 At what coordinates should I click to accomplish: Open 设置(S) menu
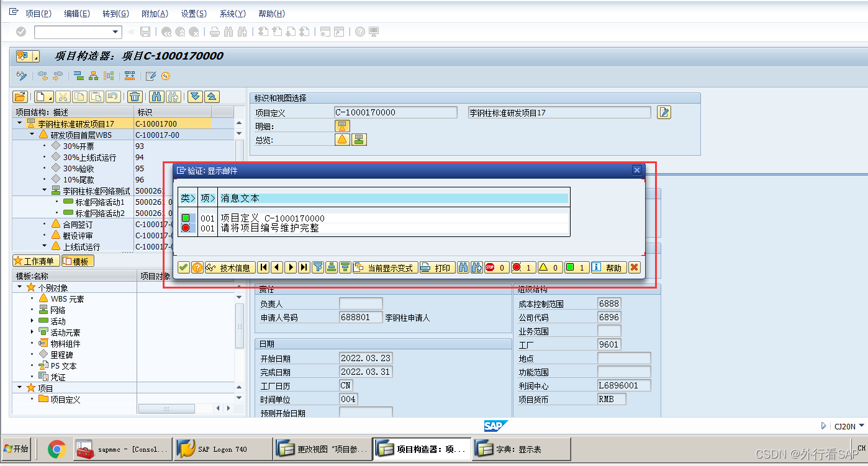194,14
